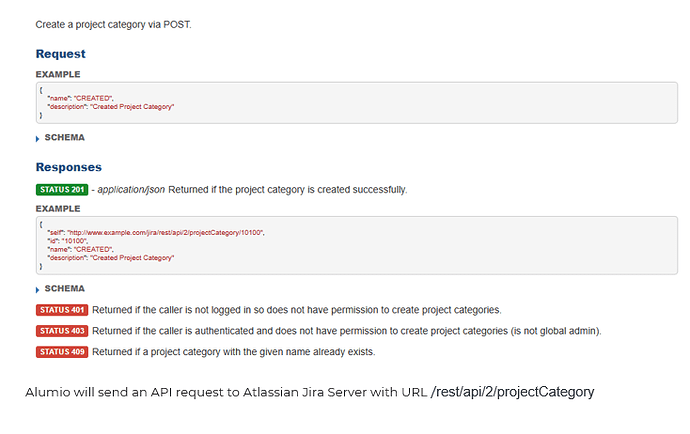
Task: Click "Create a project category via POST." text
Action: 114,25
